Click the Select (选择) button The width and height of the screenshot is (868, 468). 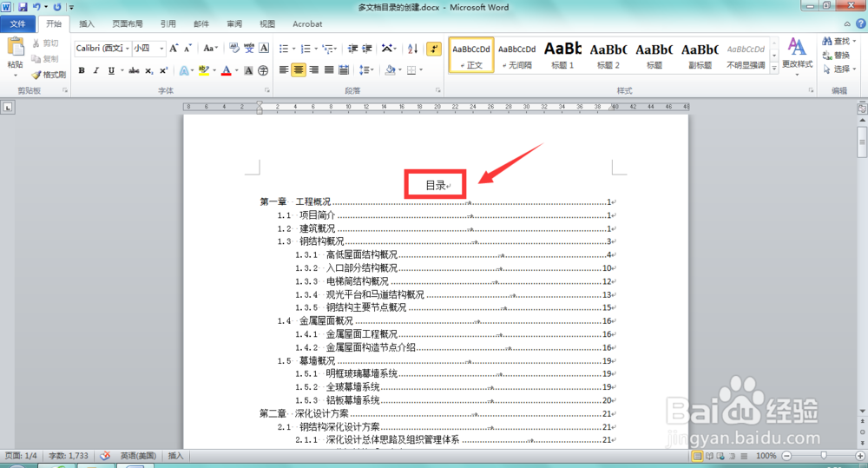click(838, 69)
